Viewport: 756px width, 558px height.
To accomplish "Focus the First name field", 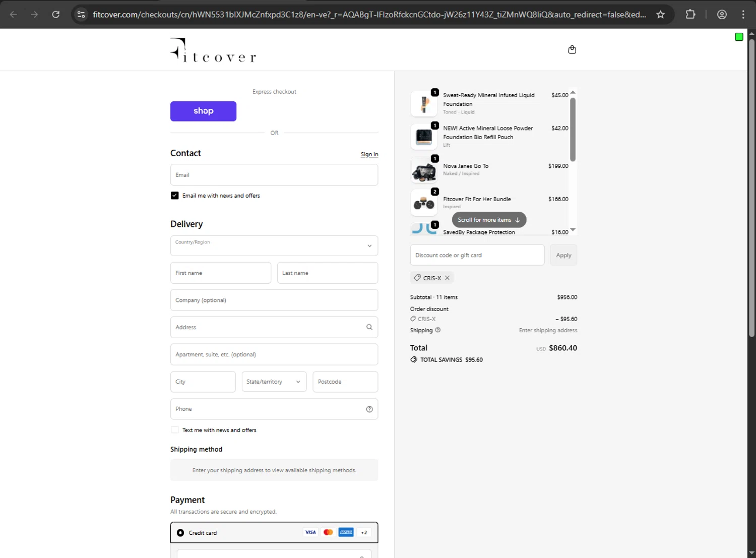I will [221, 273].
